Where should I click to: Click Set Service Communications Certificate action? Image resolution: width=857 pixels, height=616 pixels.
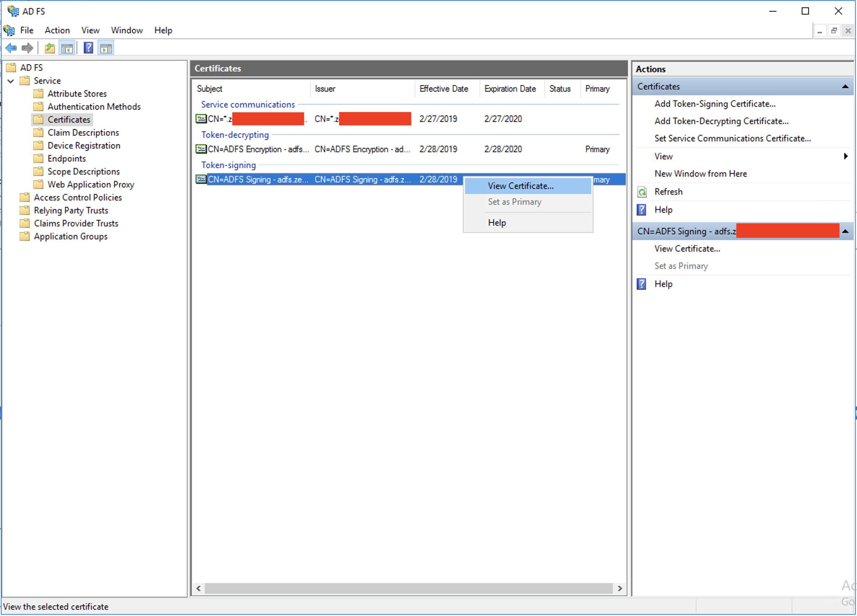point(732,139)
